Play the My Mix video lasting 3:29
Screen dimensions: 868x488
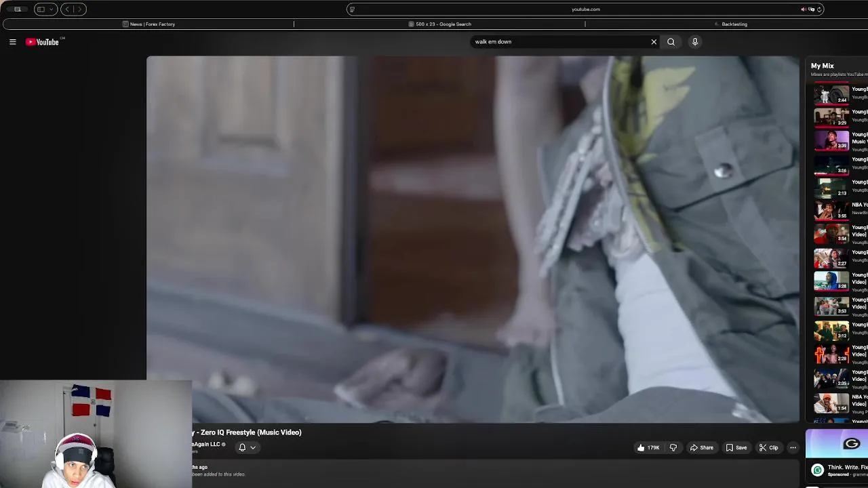[x=831, y=117]
